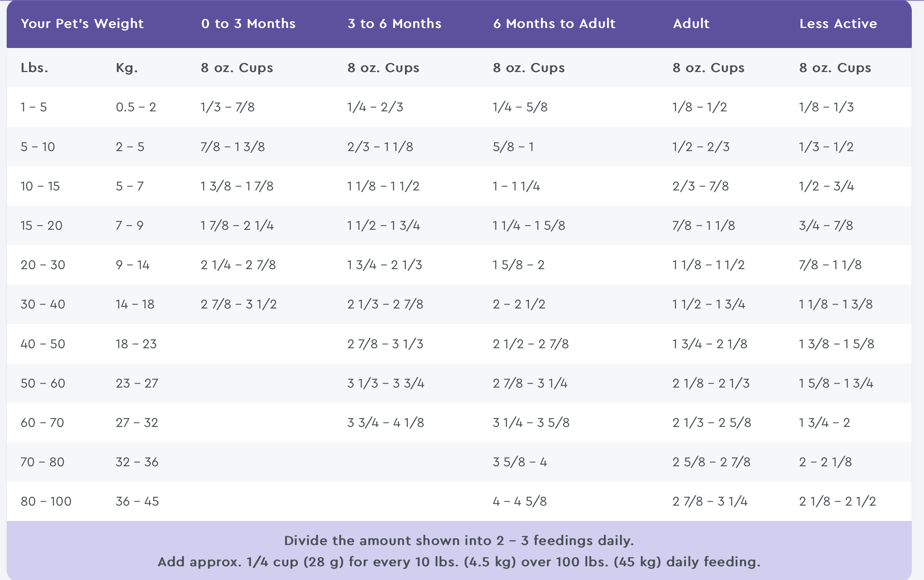Select the "2 1/8 – 2 1/2" less active amount
Viewport: 924px width, 580px height.
837,501
